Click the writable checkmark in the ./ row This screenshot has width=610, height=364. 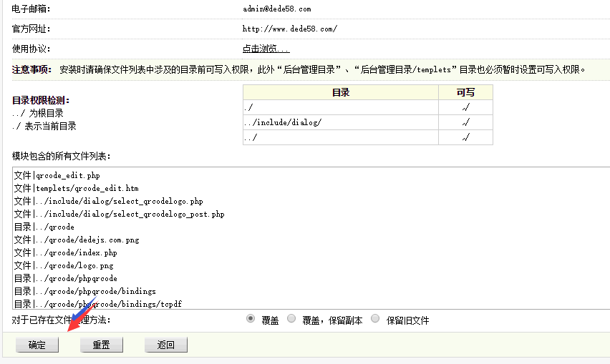coord(465,107)
